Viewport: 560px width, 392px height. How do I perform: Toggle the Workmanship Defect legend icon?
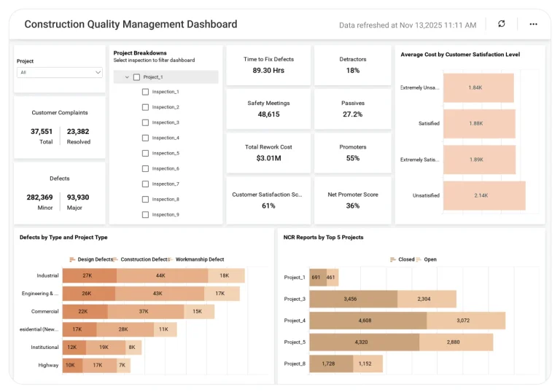click(170, 259)
